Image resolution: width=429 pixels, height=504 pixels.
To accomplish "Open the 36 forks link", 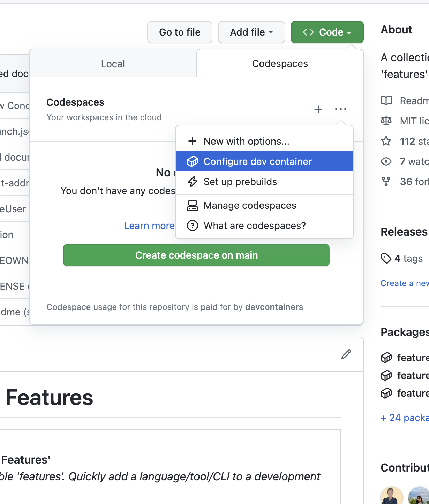I will click(405, 182).
